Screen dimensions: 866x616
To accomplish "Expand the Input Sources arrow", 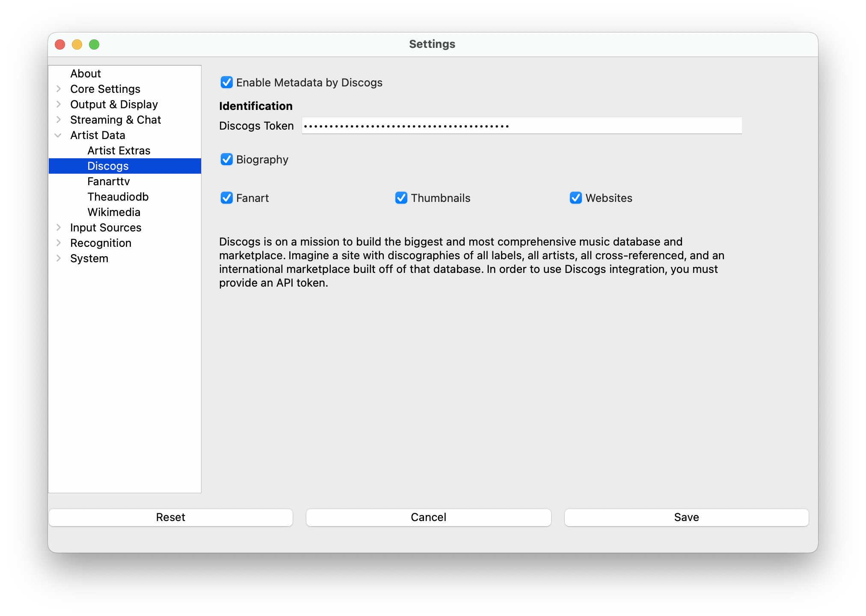I will [59, 228].
